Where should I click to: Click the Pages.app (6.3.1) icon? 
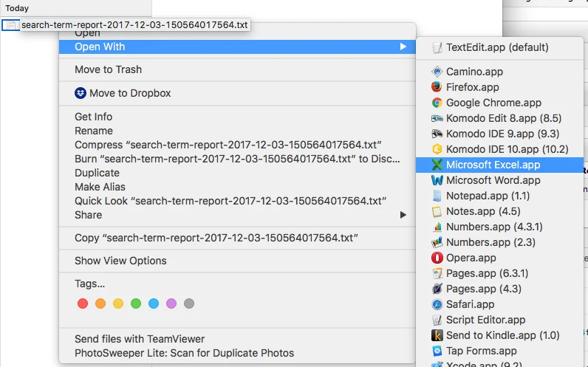tap(437, 273)
